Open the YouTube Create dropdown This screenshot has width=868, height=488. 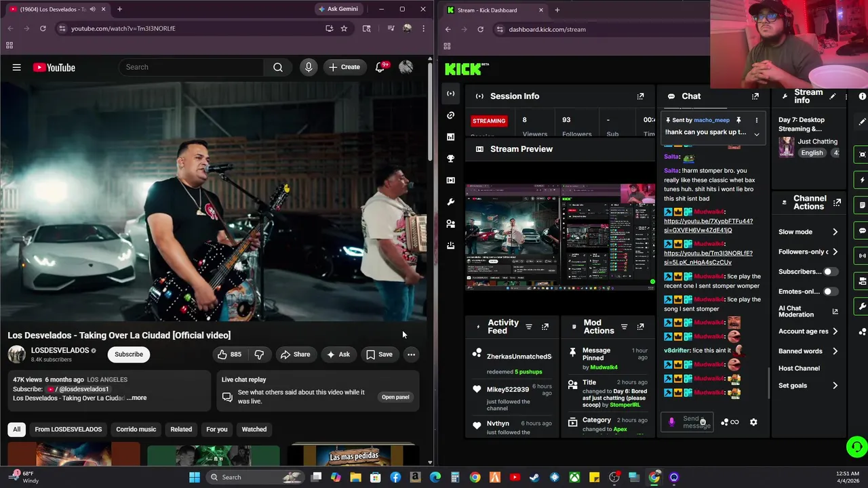coord(344,67)
